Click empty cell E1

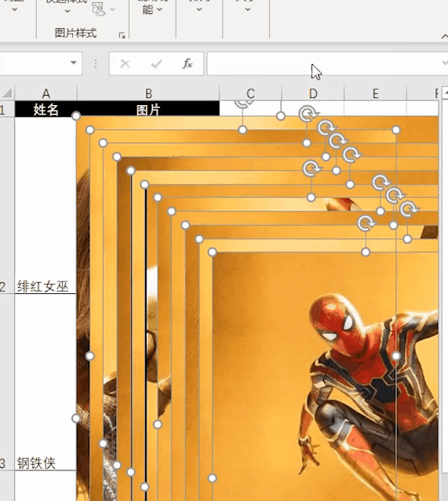[375, 109]
